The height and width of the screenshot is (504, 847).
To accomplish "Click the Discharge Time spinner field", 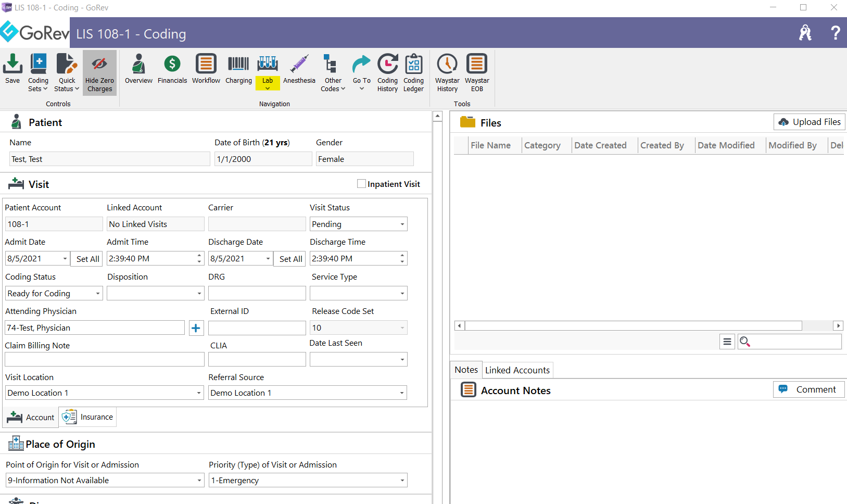I will point(358,259).
